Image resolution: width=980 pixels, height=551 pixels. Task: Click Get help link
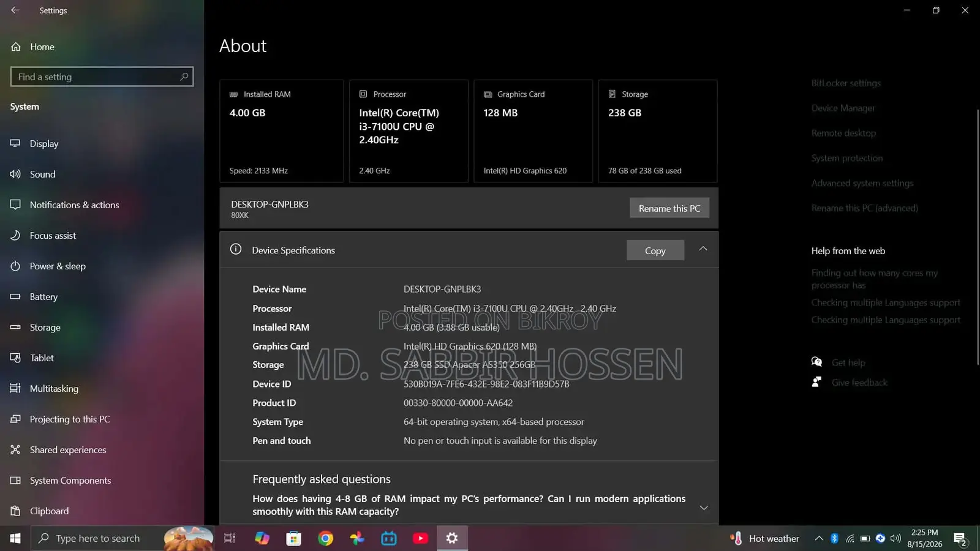click(848, 362)
